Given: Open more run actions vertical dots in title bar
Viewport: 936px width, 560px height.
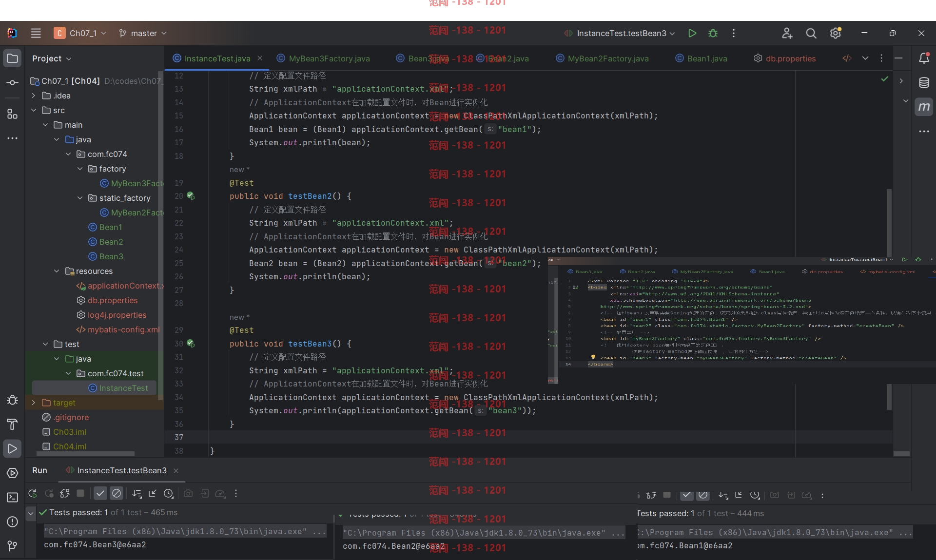Looking at the screenshot, I should 734,33.
